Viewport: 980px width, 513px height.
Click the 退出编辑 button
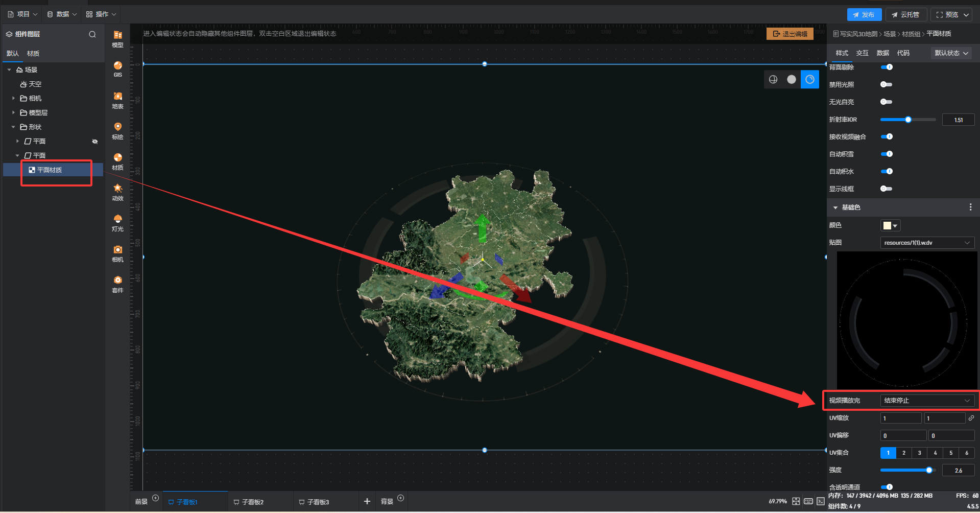(x=790, y=34)
